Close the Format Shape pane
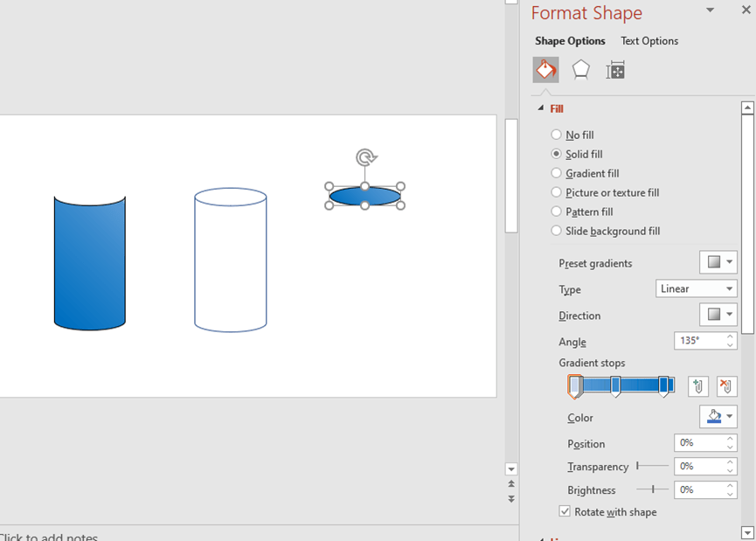Viewport: 756px width, 541px height. (746, 10)
